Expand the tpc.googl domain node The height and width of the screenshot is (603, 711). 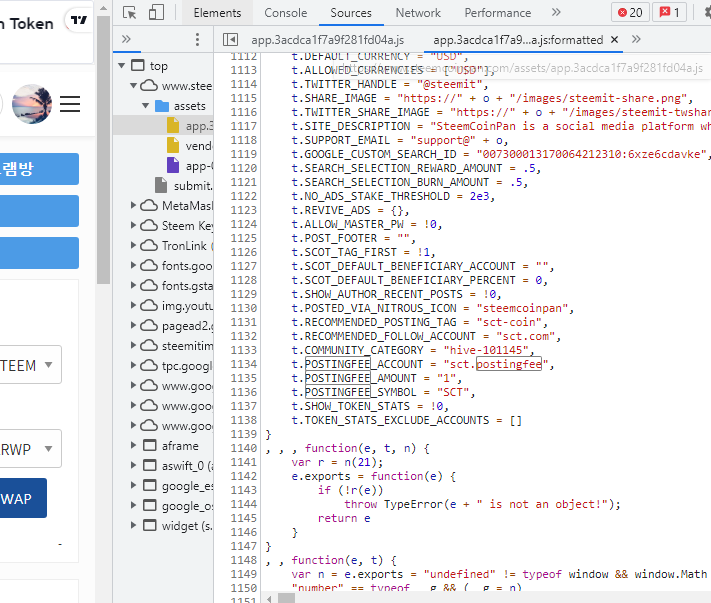click(x=133, y=365)
